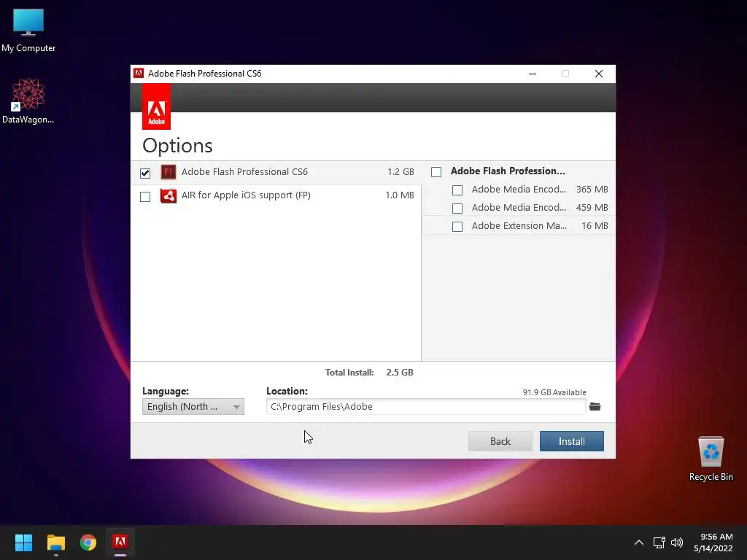The image size is (747, 560).
Task: Open the Windows Start menu
Action: coord(23,542)
